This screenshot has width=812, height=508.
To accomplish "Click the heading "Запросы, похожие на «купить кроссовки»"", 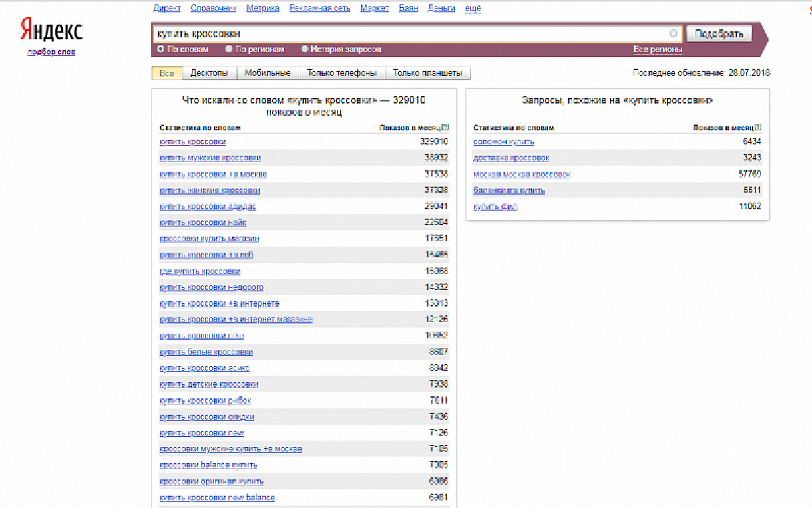I will click(x=618, y=100).
